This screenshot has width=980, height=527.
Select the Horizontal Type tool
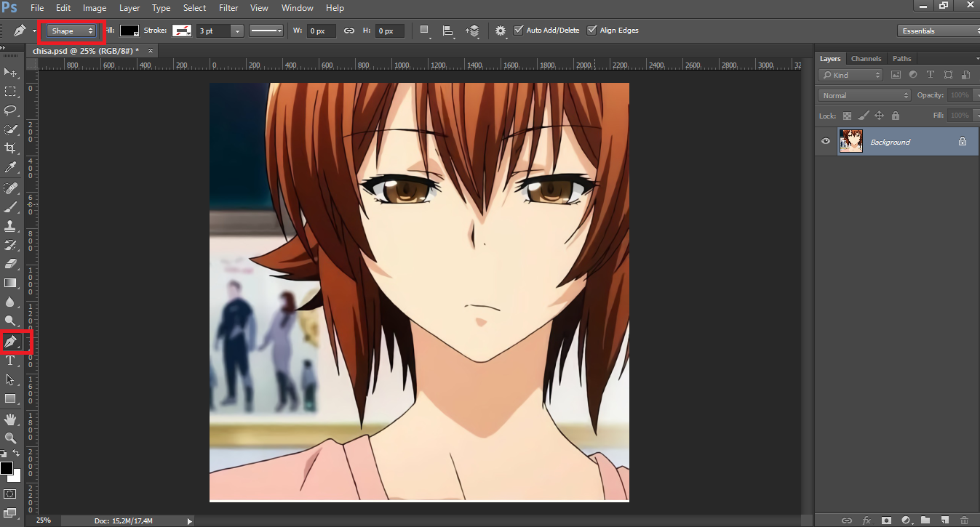tap(10, 360)
